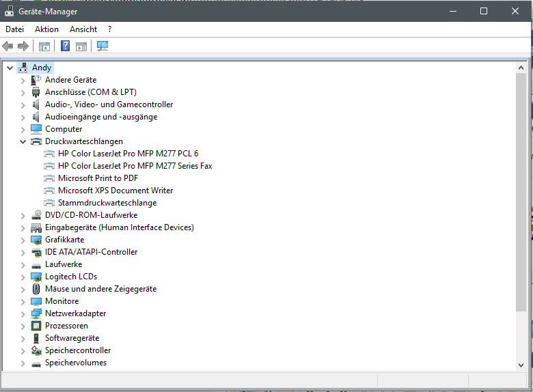Viewport: 533px width, 392px height.
Task: Click the Eingabegeräte HID icon
Action: point(36,227)
